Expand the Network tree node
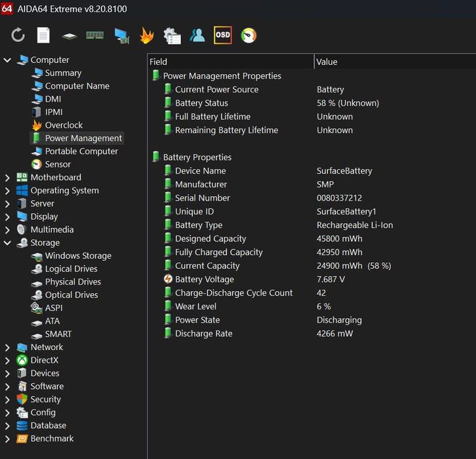 [x=7, y=348]
